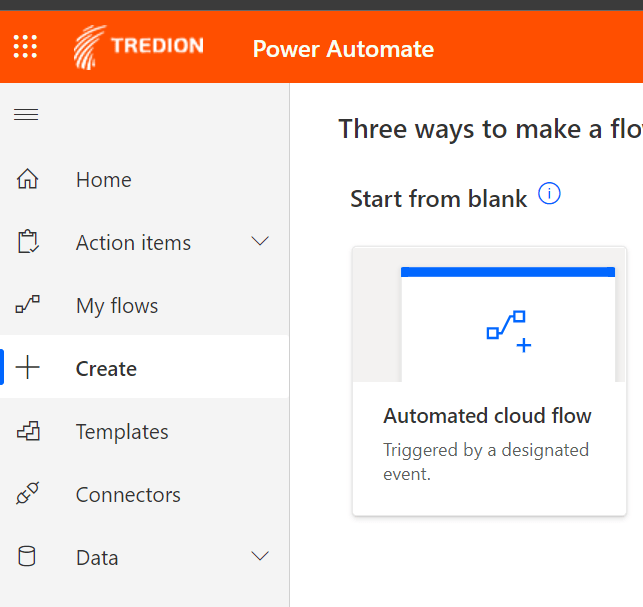Click the Action items clipboard icon

(28, 243)
